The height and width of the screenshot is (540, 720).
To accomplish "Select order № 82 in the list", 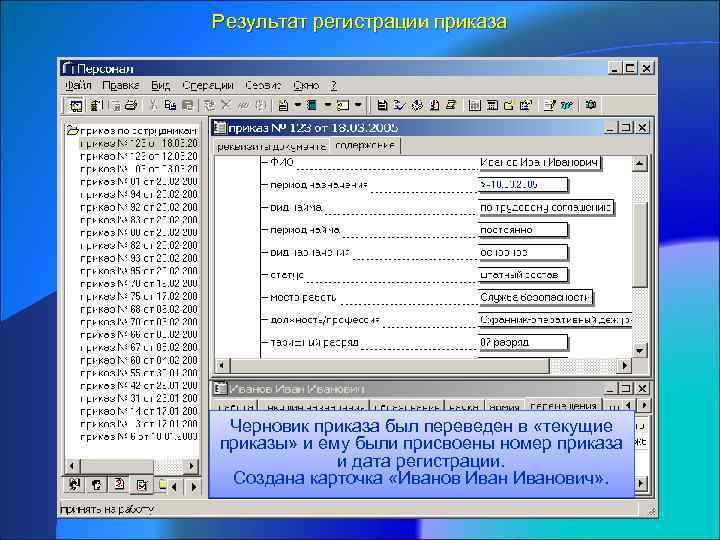I will [x=139, y=245].
